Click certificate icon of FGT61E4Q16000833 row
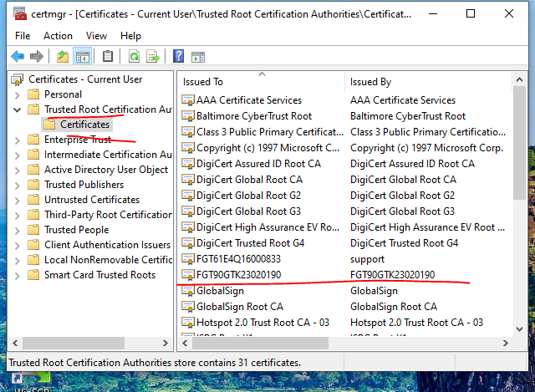The height and width of the screenshot is (392, 535). 188,259
